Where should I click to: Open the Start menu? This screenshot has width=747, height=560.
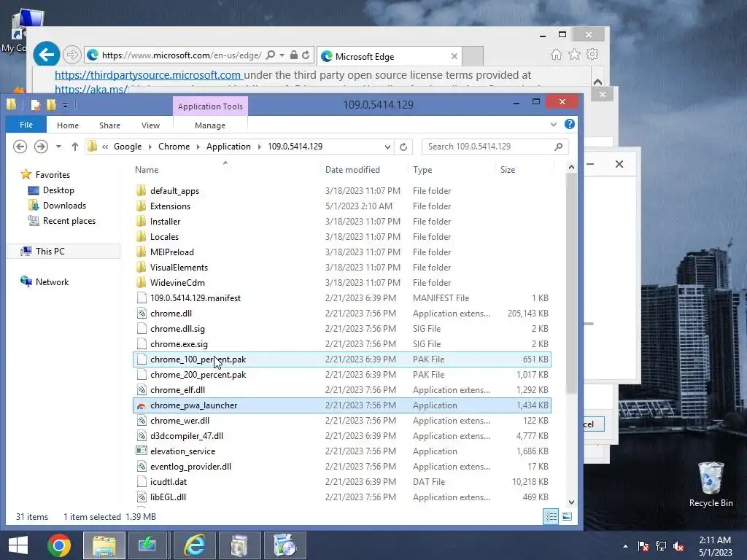tap(18, 545)
